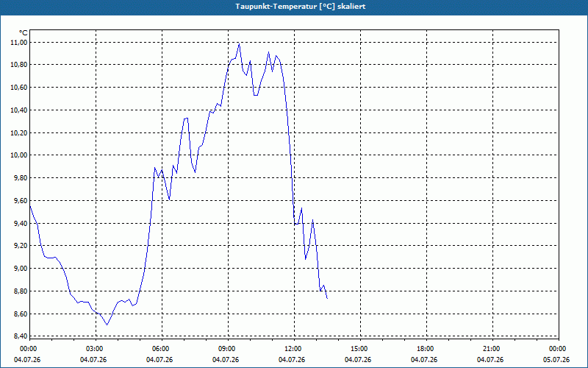
Task: Click the first 00:00 time axis label
Action: 28,349
